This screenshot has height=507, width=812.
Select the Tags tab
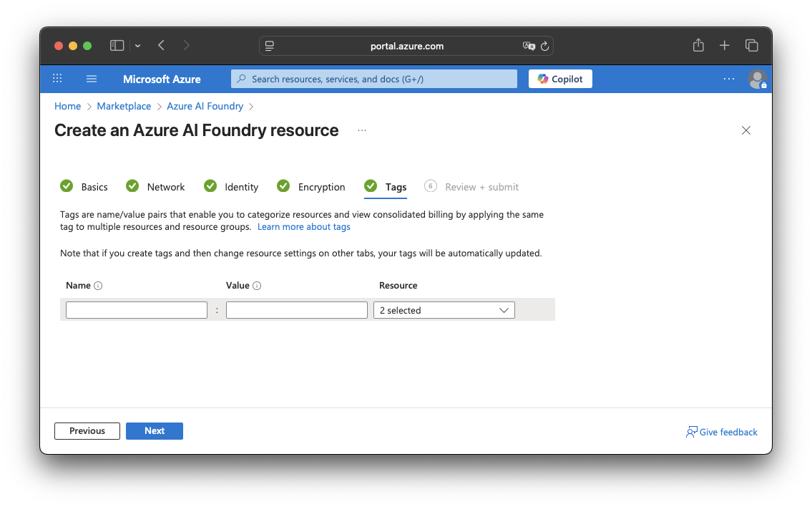(x=386, y=187)
